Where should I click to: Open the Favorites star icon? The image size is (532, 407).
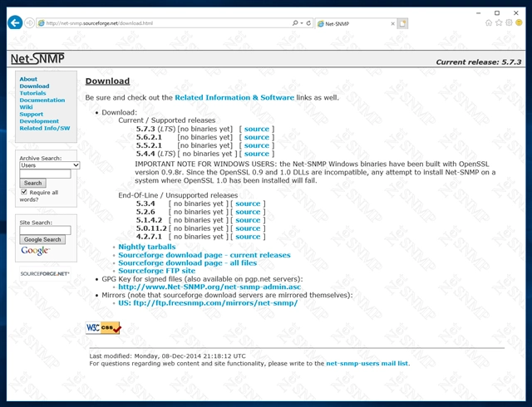[x=499, y=22]
